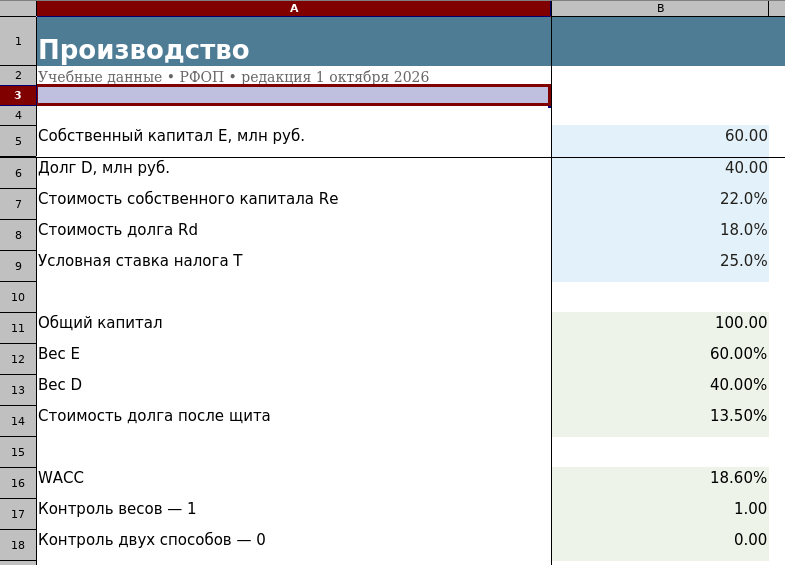
Task: Select row 8 header
Action: click(x=18, y=235)
